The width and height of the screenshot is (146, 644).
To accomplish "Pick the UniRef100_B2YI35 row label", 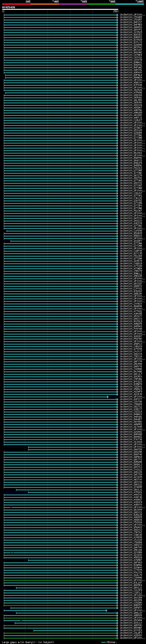I will tap(131, 254).
